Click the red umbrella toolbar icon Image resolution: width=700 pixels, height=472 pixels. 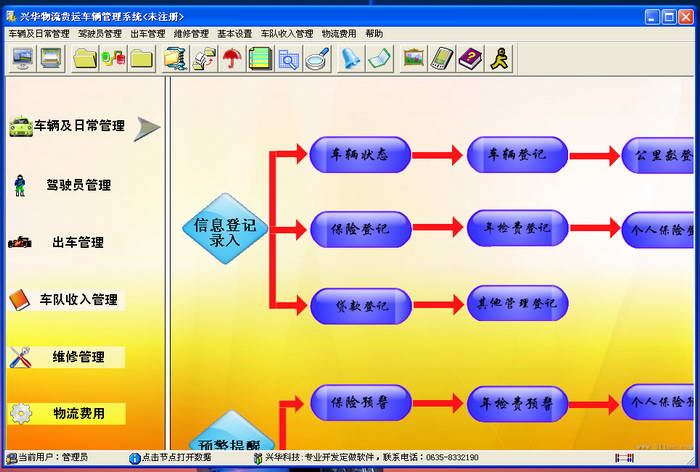pos(231,58)
